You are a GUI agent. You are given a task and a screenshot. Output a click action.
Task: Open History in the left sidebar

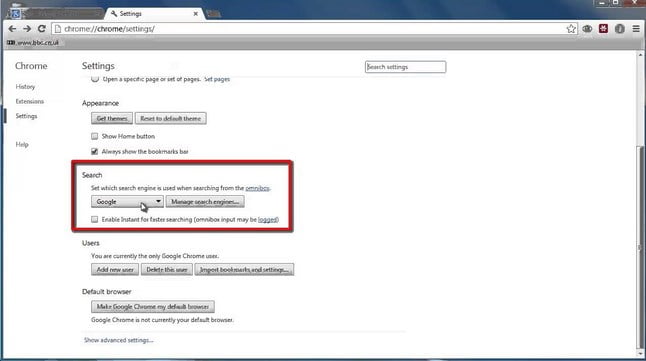tap(25, 87)
